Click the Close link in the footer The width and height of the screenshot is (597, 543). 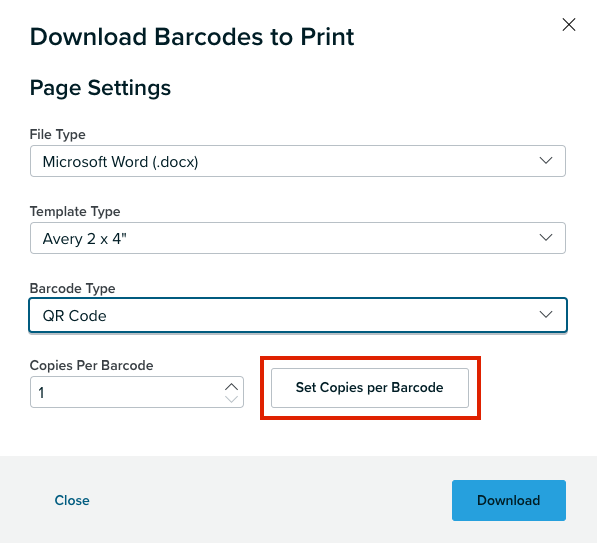tap(72, 500)
